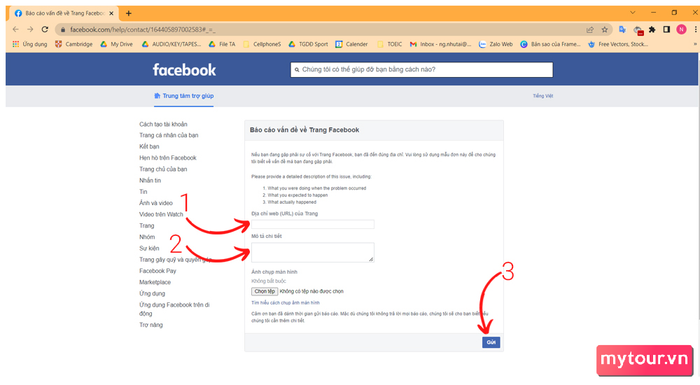
Task: Open Cách tạo tài khoản help topic
Action: (x=163, y=124)
